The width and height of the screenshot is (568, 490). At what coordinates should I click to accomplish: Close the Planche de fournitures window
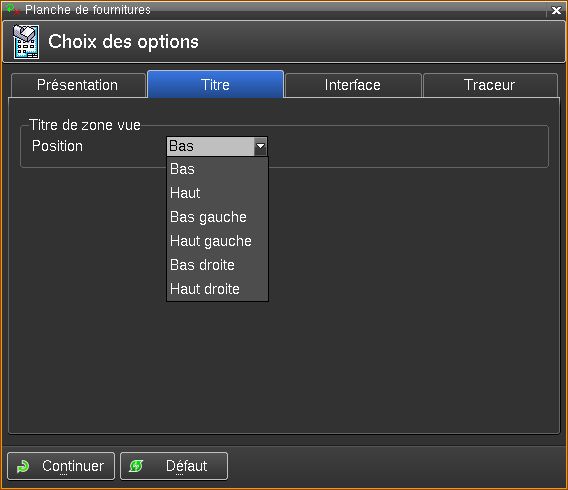coord(556,11)
